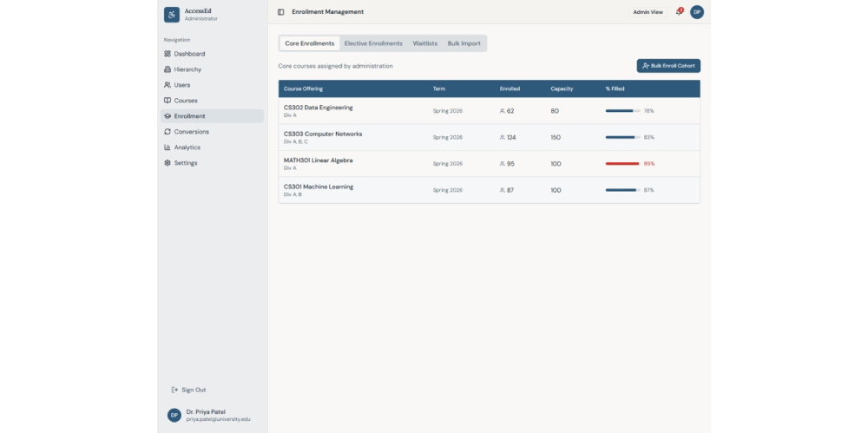Screen dimensions: 868x433
Task: Select the Waitlists tab
Action: [x=424, y=43]
